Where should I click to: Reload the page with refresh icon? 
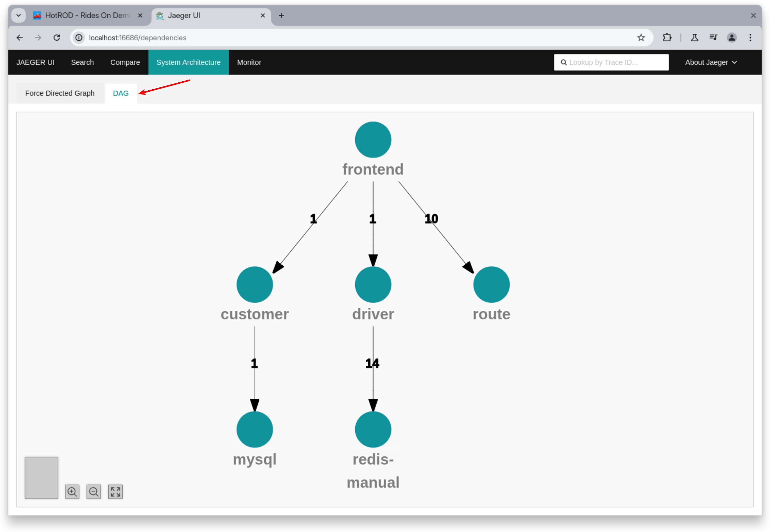pyautogui.click(x=57, y=38)
